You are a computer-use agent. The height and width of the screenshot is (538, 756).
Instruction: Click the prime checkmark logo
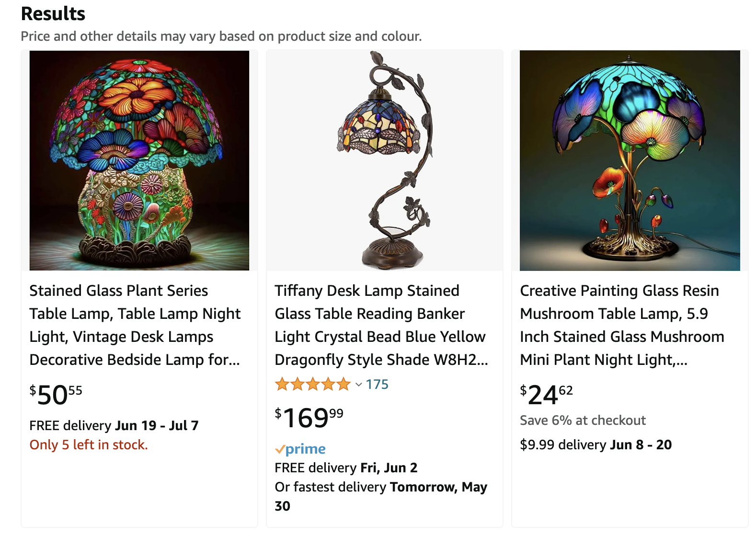(x=300, y=449)
